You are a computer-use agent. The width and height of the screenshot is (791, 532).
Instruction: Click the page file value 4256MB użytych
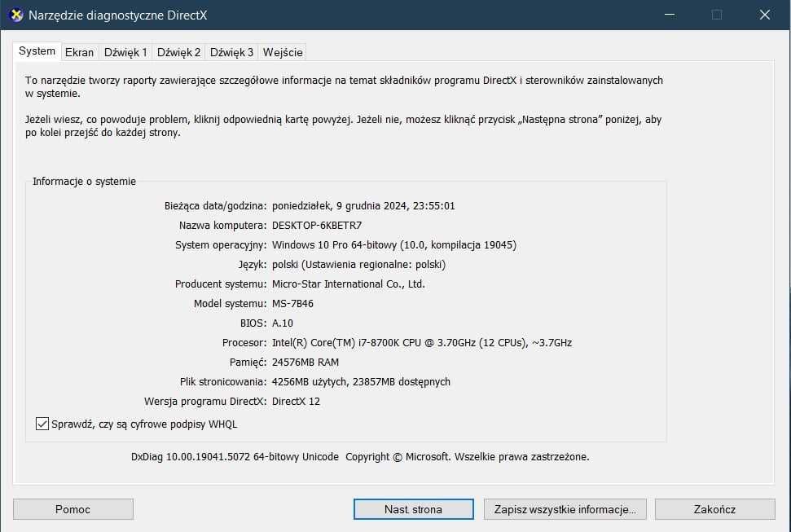pyautogui.click(x=361, y=382)
